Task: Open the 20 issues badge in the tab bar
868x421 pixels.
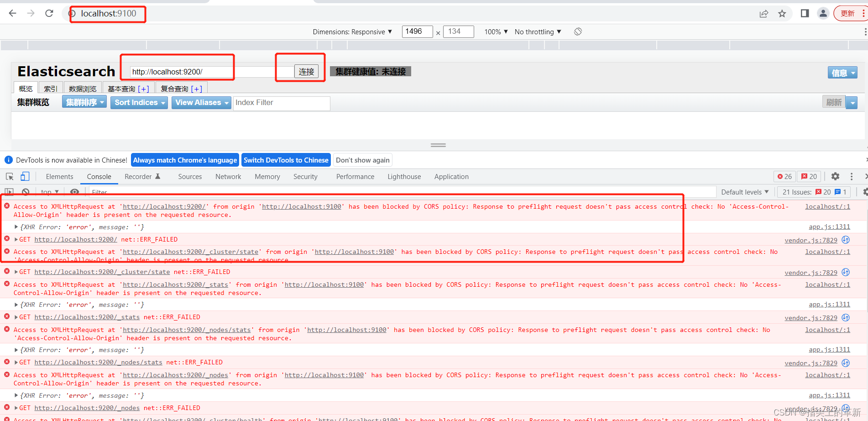Action: point(809,177)
